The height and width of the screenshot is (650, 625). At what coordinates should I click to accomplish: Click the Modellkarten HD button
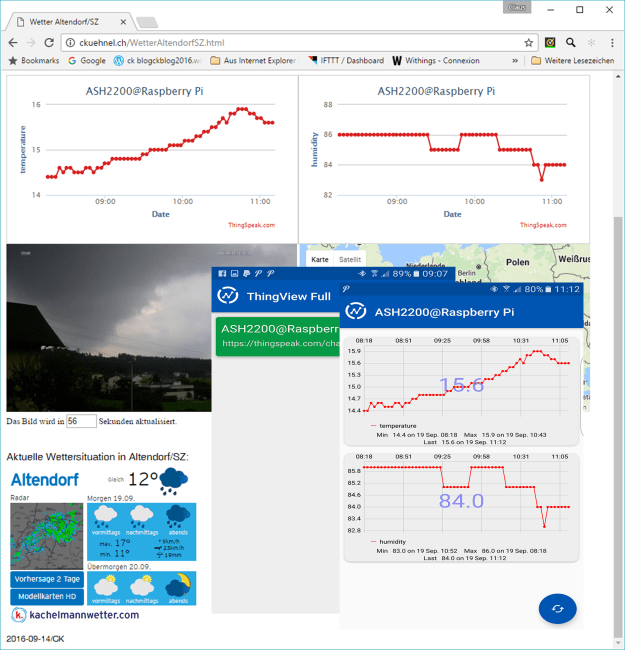(x=47, y=597)
